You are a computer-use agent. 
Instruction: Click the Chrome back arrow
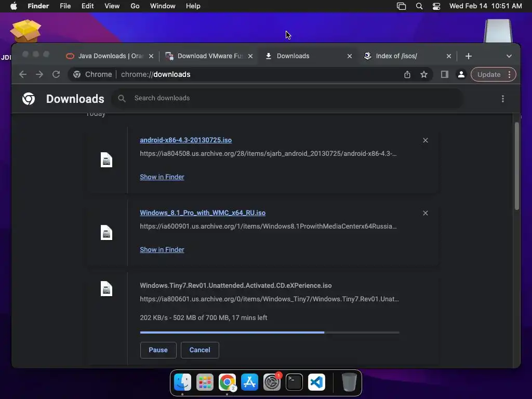pos(23,74)
